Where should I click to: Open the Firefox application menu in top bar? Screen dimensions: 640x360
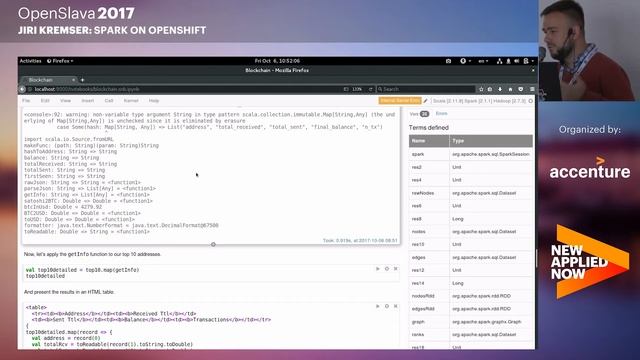coord(60,61)
